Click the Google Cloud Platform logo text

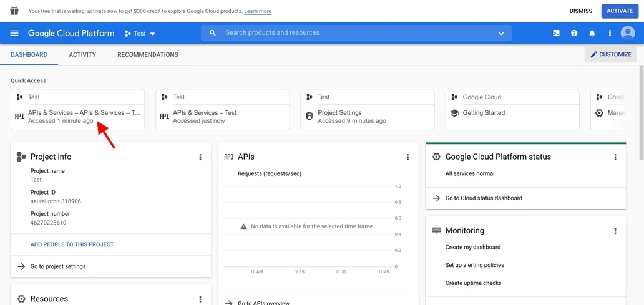(71, 33)
